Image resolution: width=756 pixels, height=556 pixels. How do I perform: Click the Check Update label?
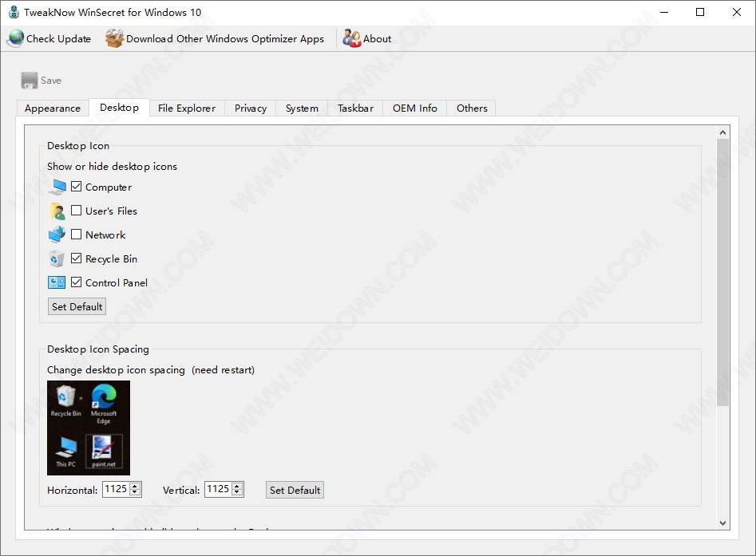pyautogui.click(x=58, y=39)
